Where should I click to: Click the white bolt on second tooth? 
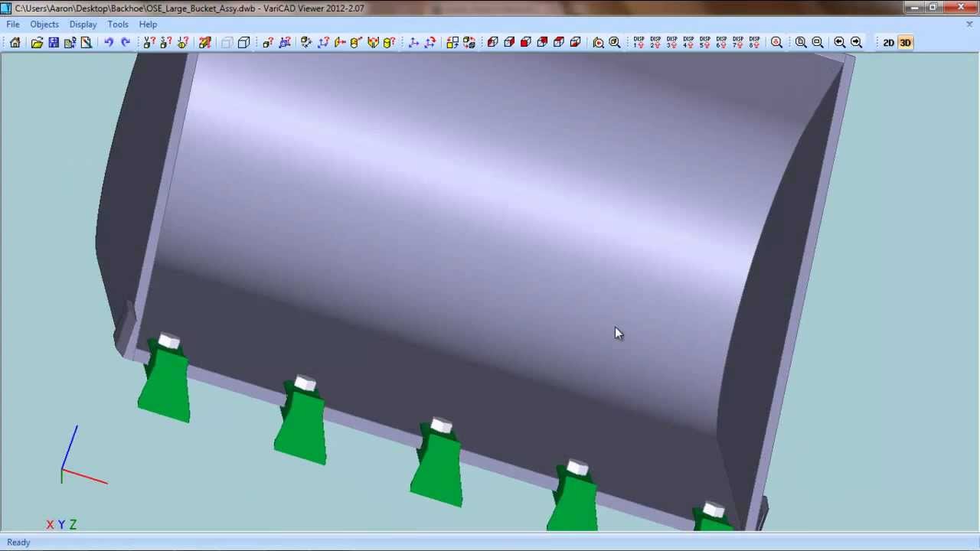(x=305, y=383)
